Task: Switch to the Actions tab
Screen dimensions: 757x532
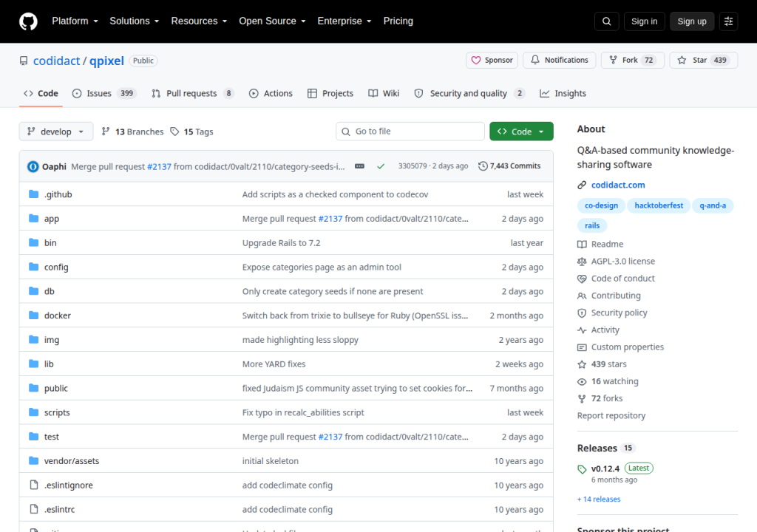Action: (271, 94)
